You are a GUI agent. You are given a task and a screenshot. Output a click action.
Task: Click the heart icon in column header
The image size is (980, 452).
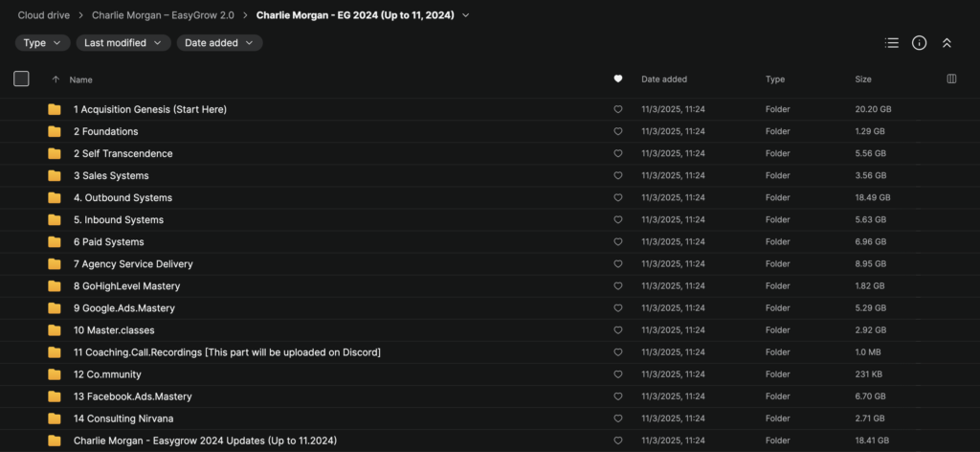pos(617,79)
